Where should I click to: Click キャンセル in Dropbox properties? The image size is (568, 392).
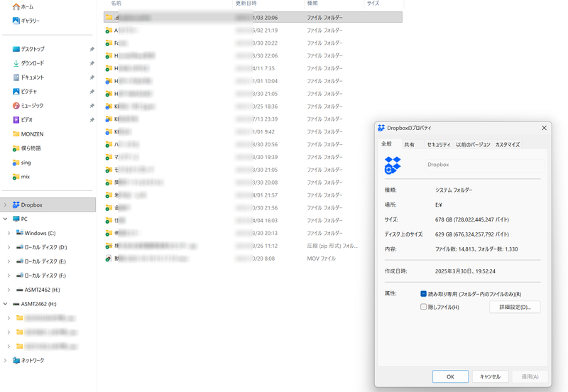pyautogui.click(x=490, y=376)
